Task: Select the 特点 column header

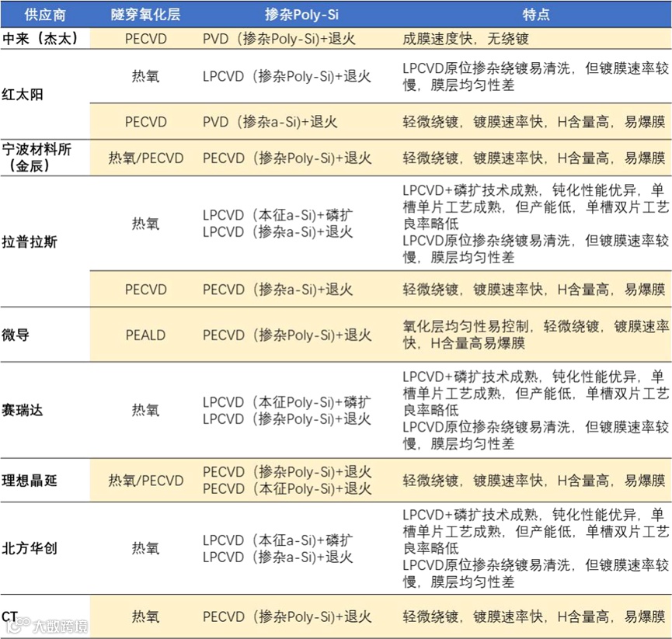Action: 536,15
